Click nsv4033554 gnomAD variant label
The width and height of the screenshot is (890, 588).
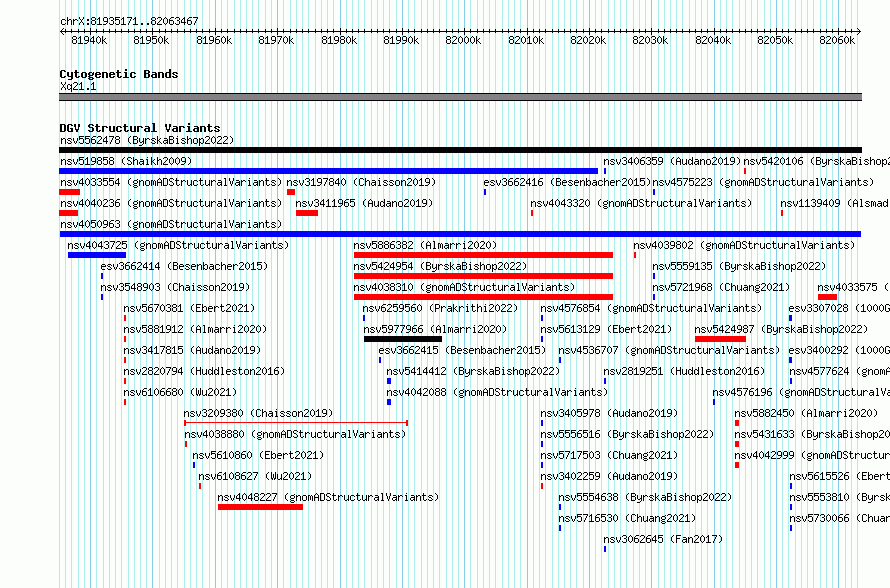click(x=171, y=182)
